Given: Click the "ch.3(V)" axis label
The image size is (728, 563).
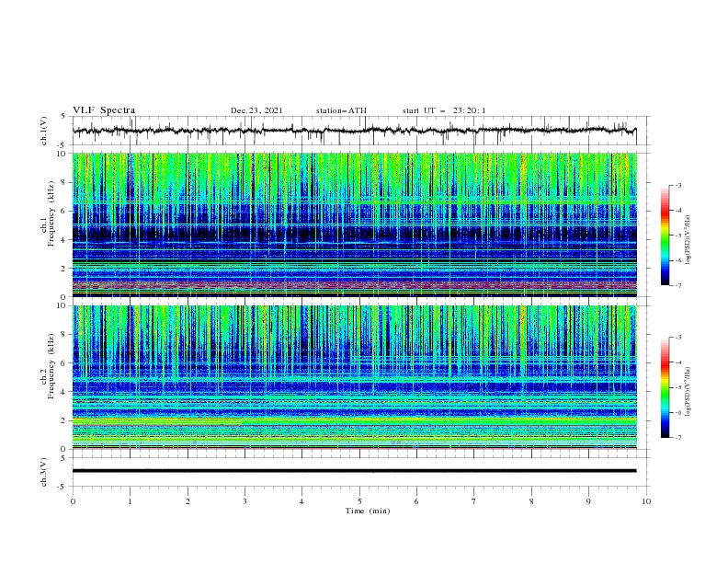Looking at the screenshot, I should click(x=44, y=472).
